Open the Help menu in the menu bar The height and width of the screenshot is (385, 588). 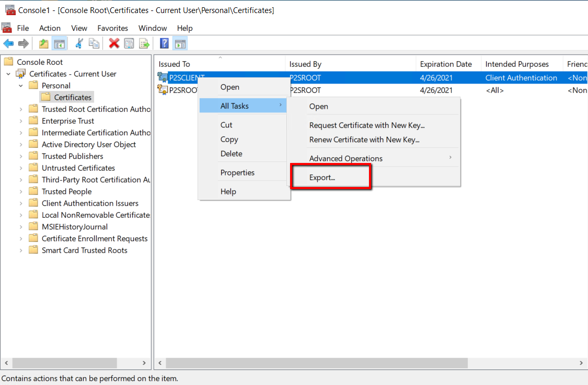point(185,28)
